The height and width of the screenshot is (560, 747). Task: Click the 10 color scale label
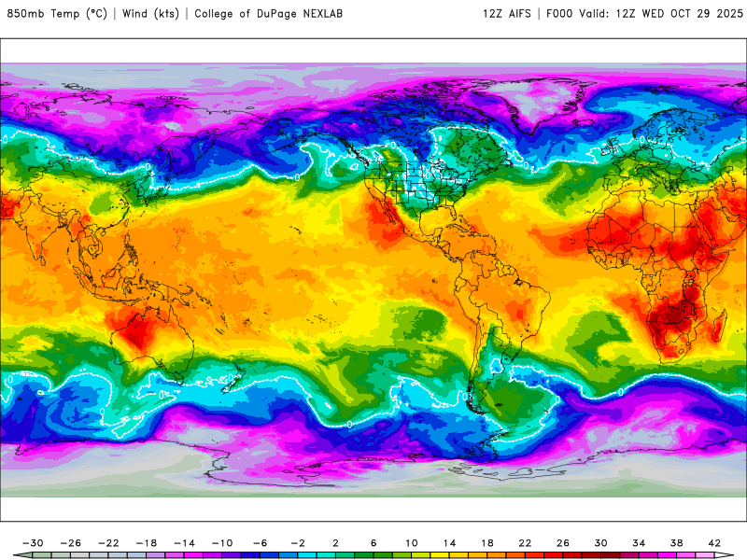pos(412,543)
